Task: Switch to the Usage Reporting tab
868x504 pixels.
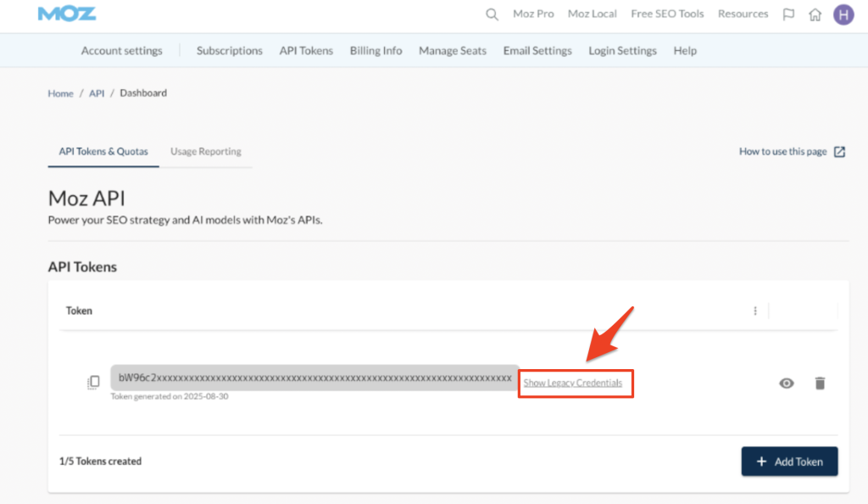Action: pyautogui.click(x=205, y=152)
